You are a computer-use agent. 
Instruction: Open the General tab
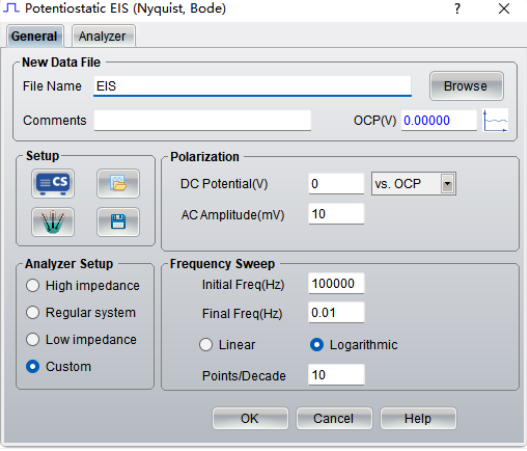point(34,36)
